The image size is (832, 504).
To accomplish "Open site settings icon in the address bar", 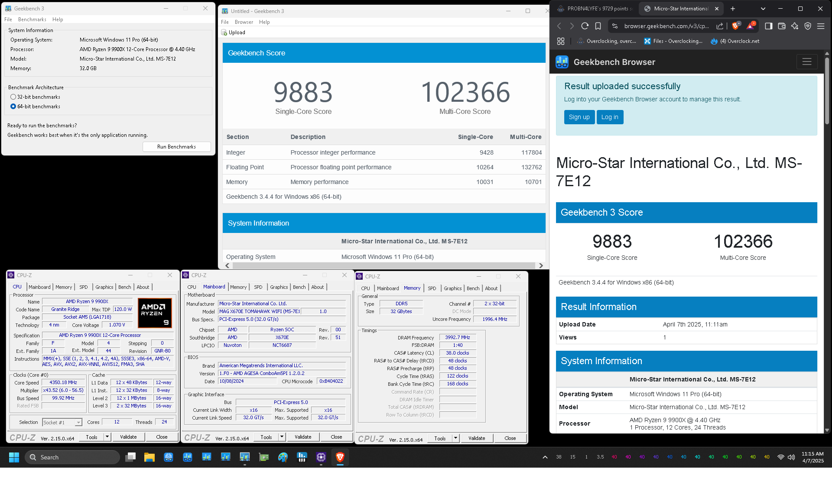I will [x=614, y=26].
